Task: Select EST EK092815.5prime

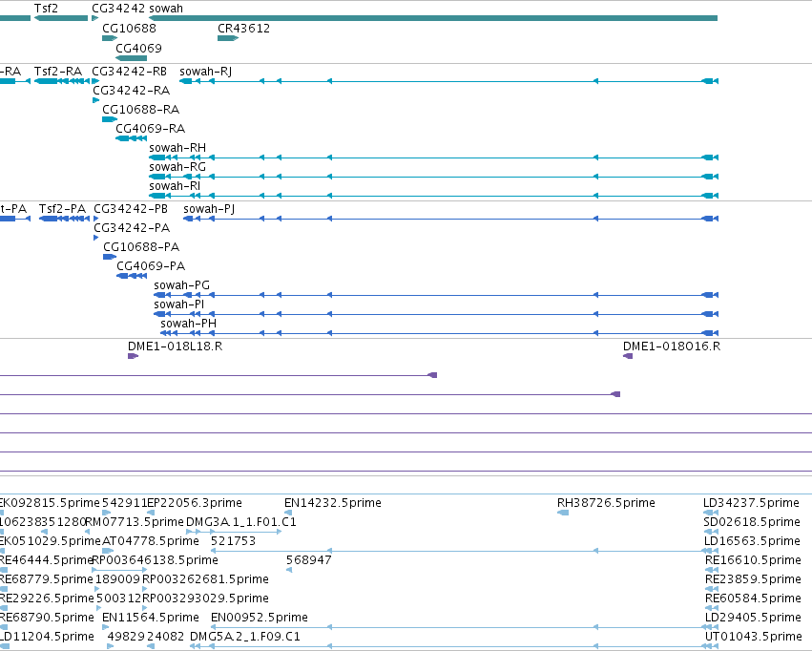Action: [x=50, y=503]
